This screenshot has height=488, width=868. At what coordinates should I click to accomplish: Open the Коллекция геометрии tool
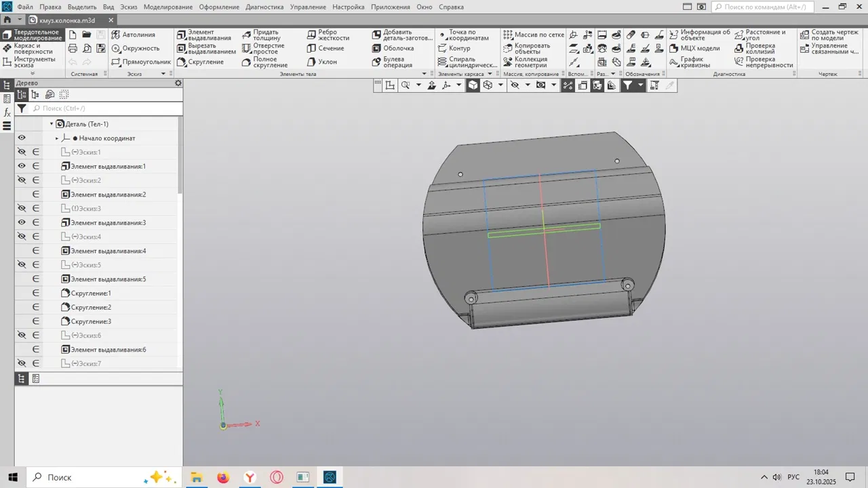tap(526, 62)
